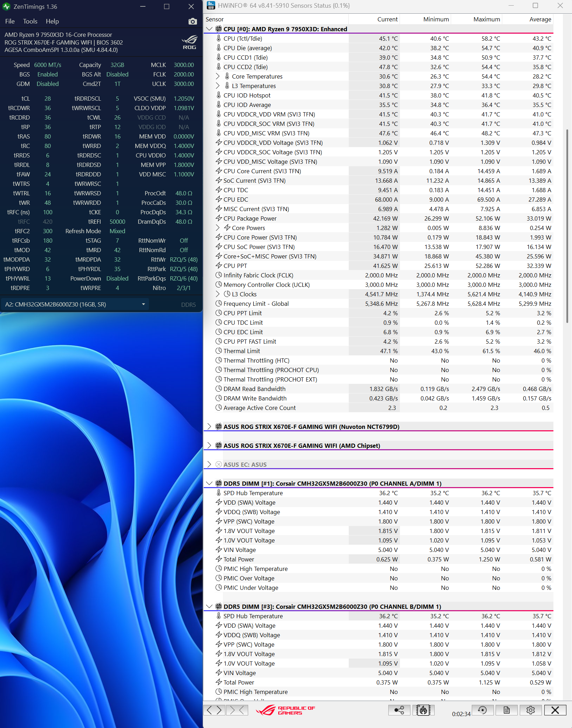
Task: Expand the ASUS ROG STRIX AMD Chipset group
Action: pos(209,445)
